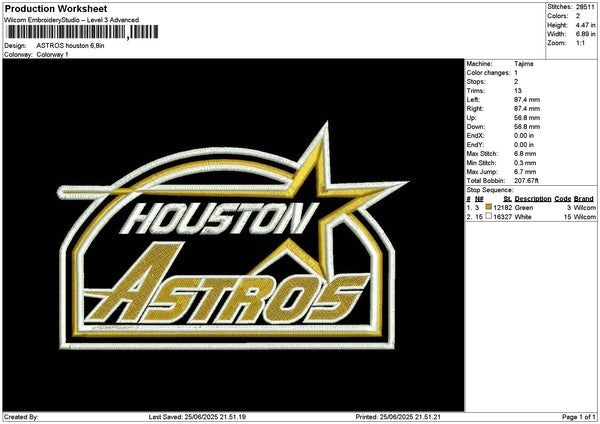Screen dimensions: 600x424
Task: Click the Stitches value '28511'
Action: (x=585, y=7)
